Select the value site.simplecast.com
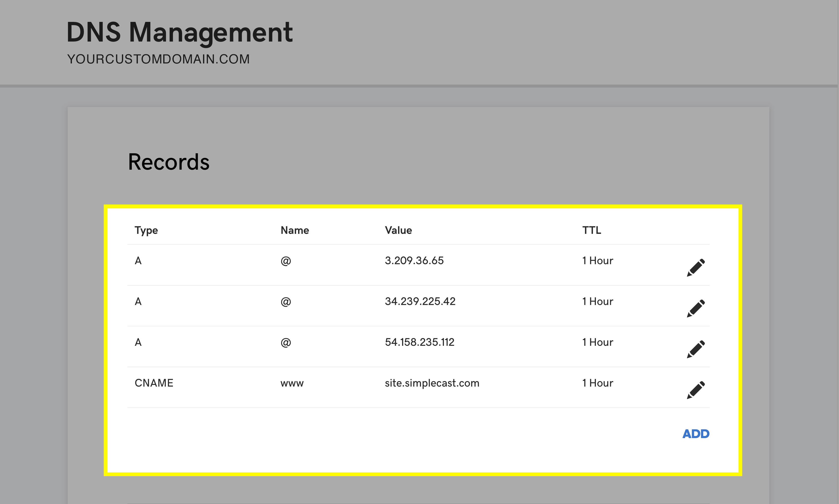The width and height of the screenshot is (839, 504). point(432,383)
